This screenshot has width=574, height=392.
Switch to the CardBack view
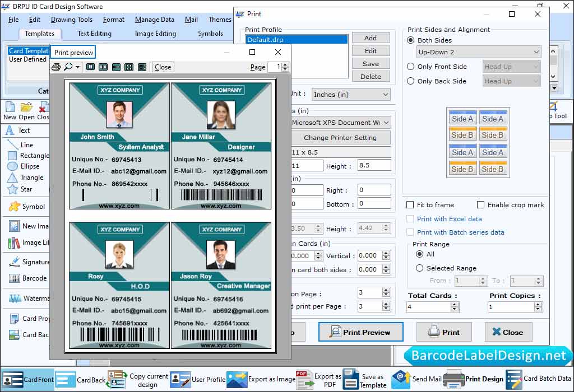[80, 380]
